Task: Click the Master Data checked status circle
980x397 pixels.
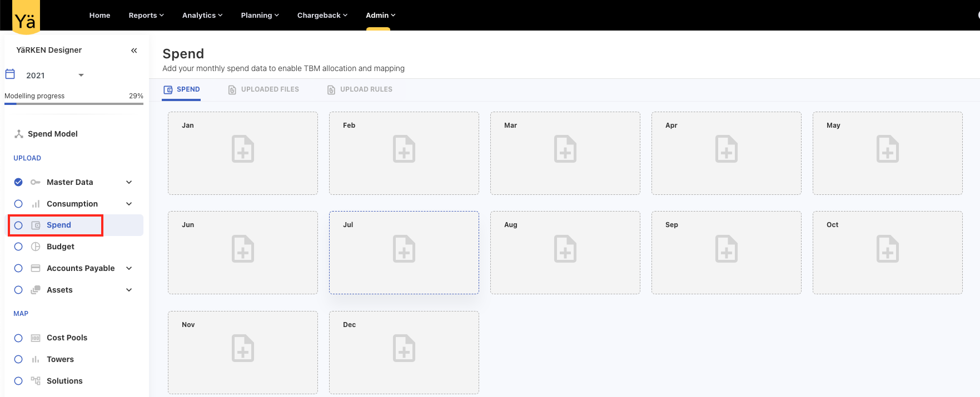Action: (x=18, y=182)
